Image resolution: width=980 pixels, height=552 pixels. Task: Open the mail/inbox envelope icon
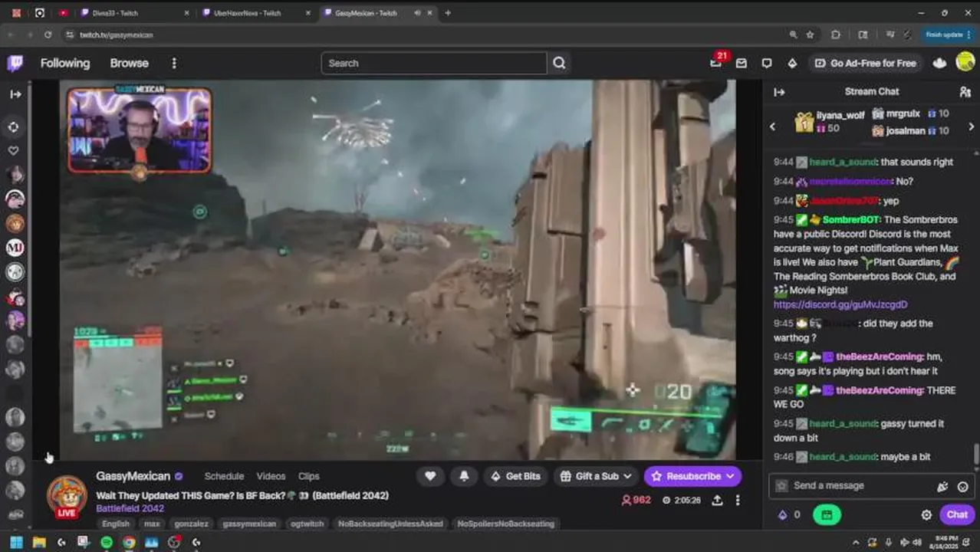click(742, 63)
